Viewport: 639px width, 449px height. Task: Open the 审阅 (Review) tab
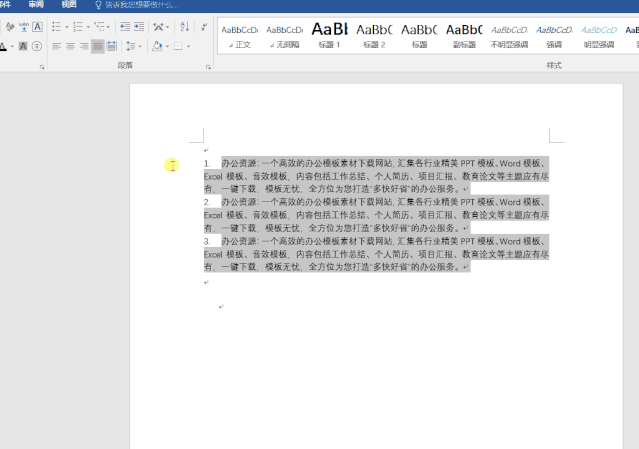(36, 4)
